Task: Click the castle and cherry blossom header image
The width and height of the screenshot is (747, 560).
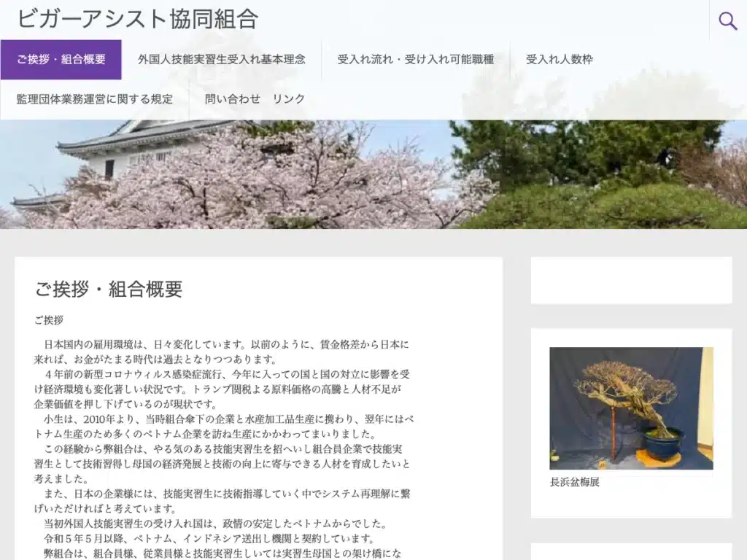Action: tap(373, 174)
